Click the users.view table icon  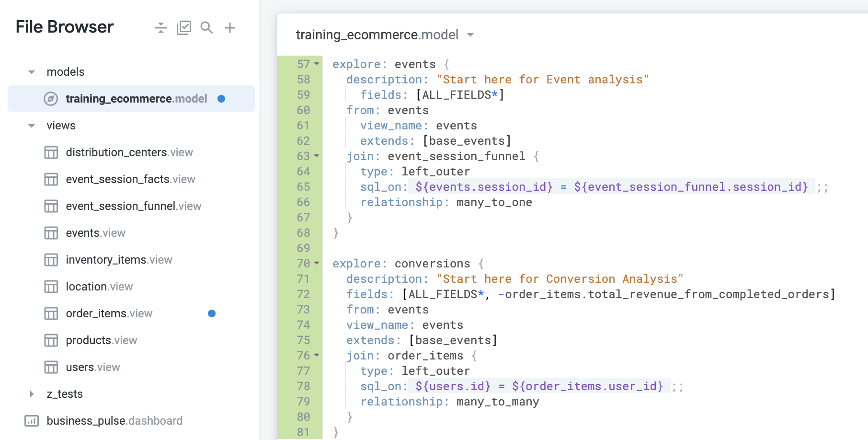(51, 367)
